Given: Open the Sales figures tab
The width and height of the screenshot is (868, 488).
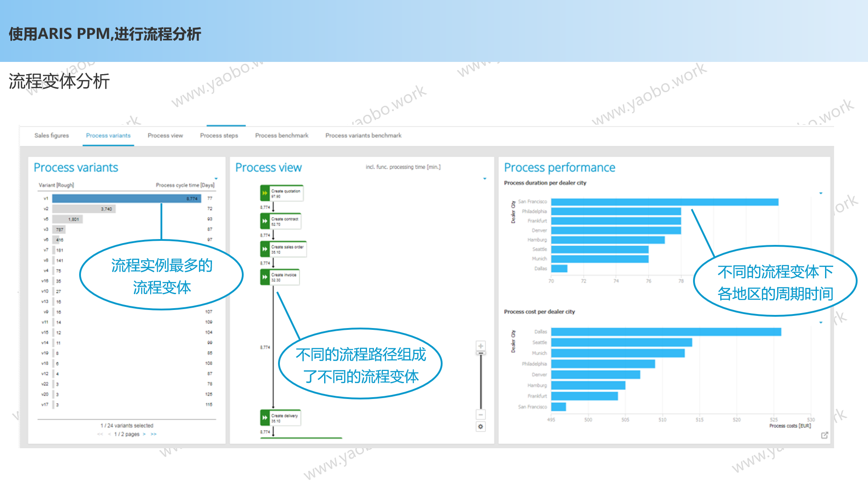Looking at the screenshot, I should click(52, 136).
